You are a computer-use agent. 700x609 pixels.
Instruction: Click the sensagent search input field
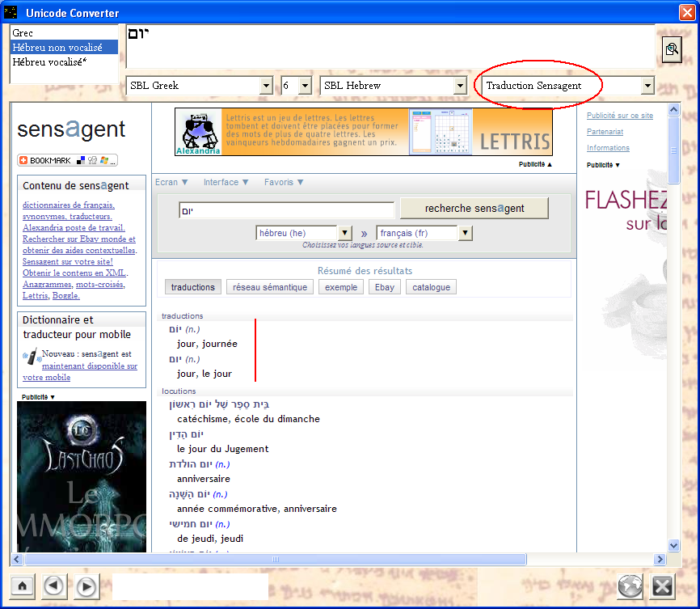[x=287, y=210]
